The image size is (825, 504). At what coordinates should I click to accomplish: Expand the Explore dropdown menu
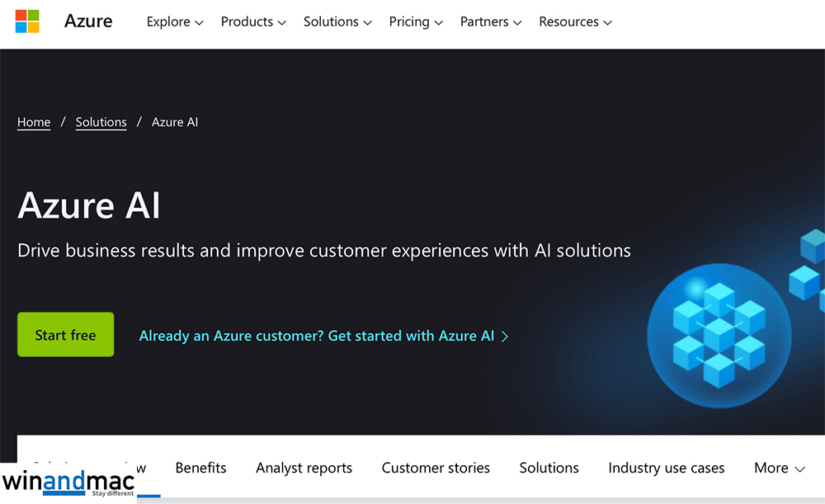(x=175, y=22)
